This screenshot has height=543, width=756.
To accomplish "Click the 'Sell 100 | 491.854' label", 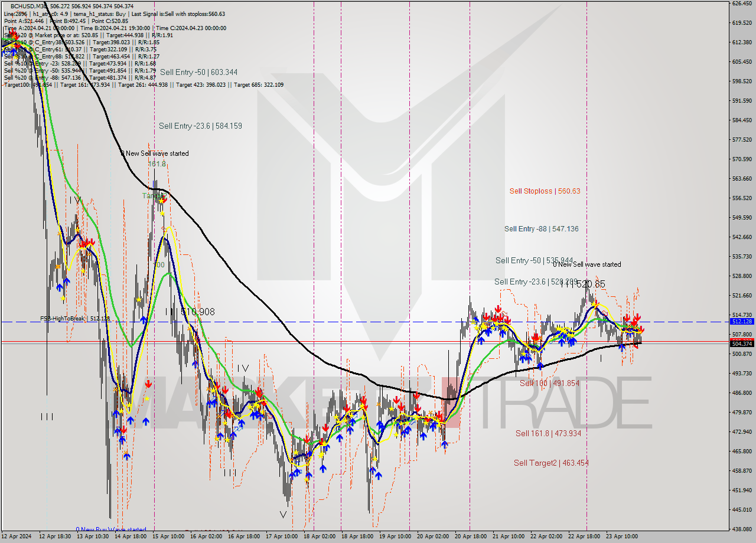I will click(549, 383).
